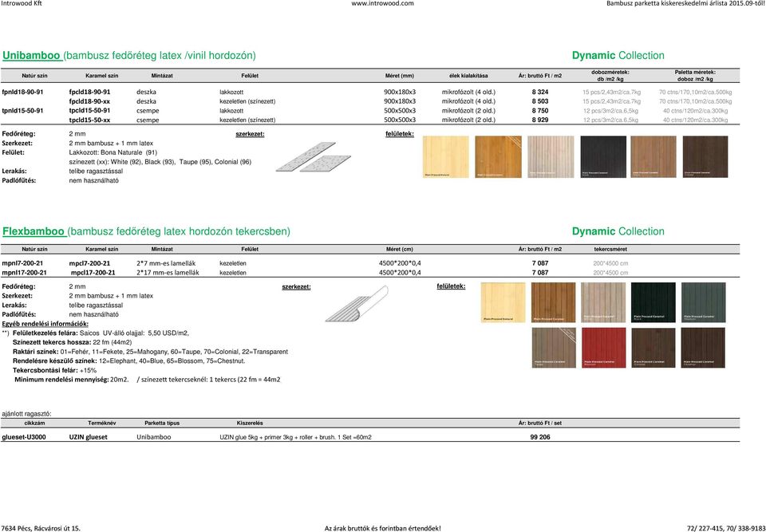Select product code fpcld18-90-xx
Image resolution: width=766 pixels, height=532 pixels.
click(x=89, y=101)
